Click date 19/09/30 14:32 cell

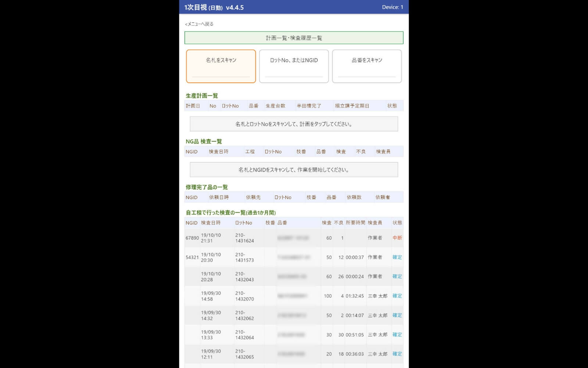coord(211,315)
